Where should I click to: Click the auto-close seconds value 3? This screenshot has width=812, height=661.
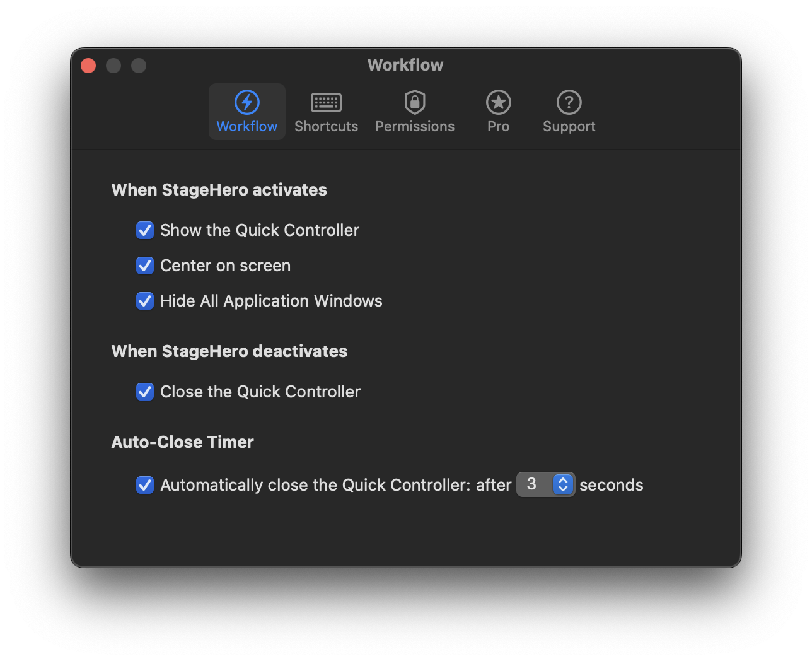click(532, 484)
